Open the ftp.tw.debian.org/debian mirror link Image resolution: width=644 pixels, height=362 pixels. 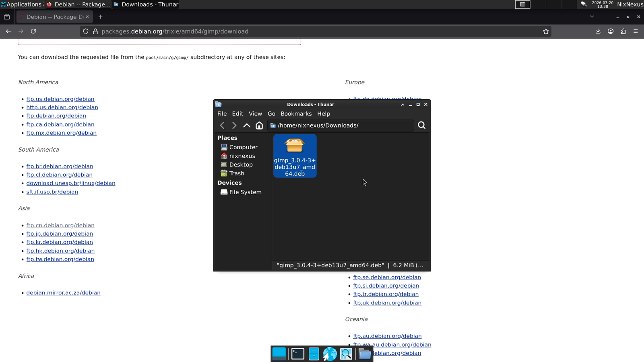(60, 259)
